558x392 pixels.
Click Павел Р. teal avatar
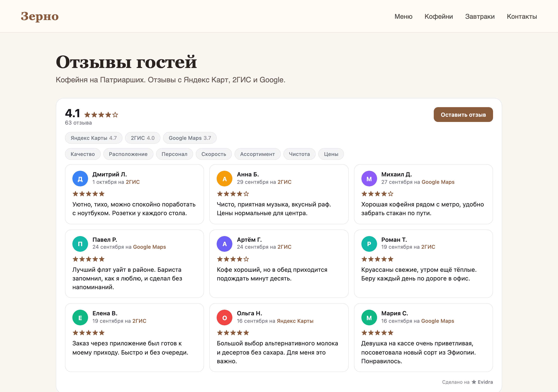80,244
